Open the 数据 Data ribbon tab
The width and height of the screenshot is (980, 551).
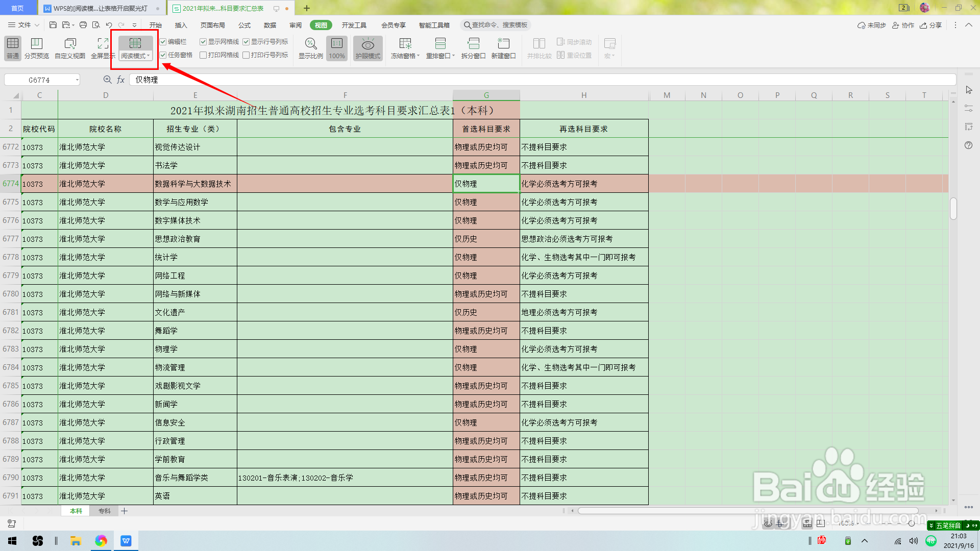pos(269,25)
